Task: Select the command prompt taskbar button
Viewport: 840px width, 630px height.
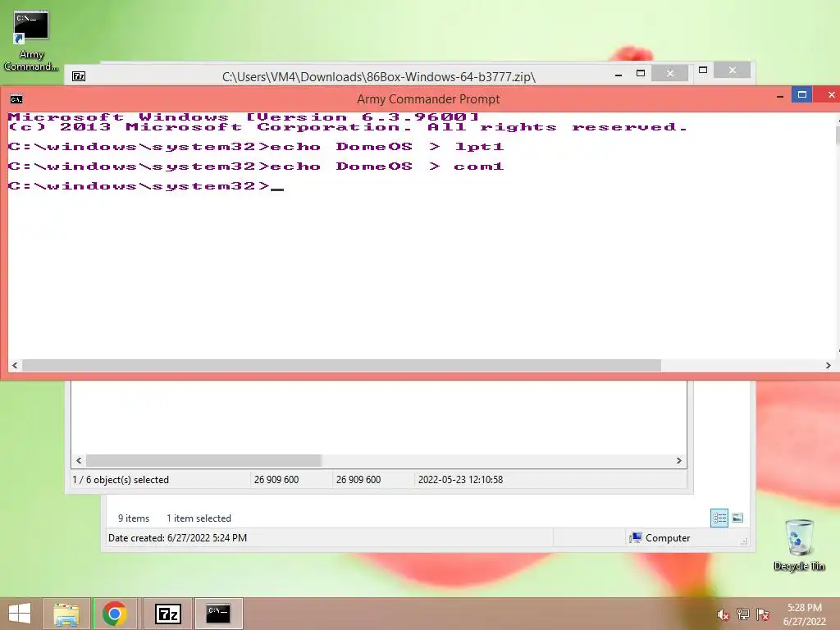Action: click(218, 614)
